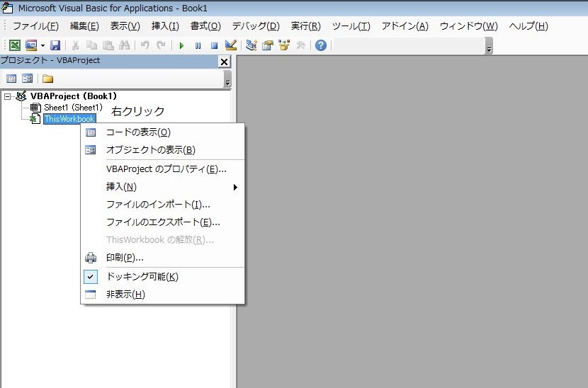Viewport: 588px width, 388px height.
Task: Open the dropdown arrow beside Insert UserForm
Action: (43, 46)
